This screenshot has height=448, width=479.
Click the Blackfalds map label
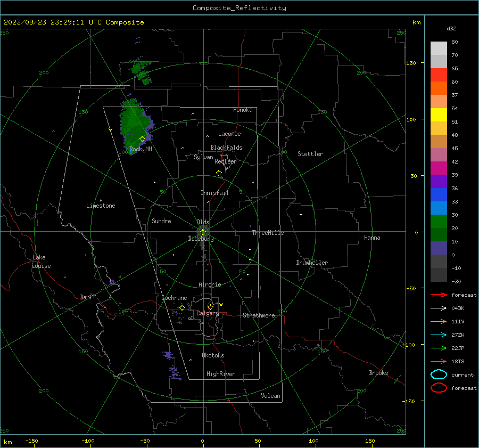[226, 148]
